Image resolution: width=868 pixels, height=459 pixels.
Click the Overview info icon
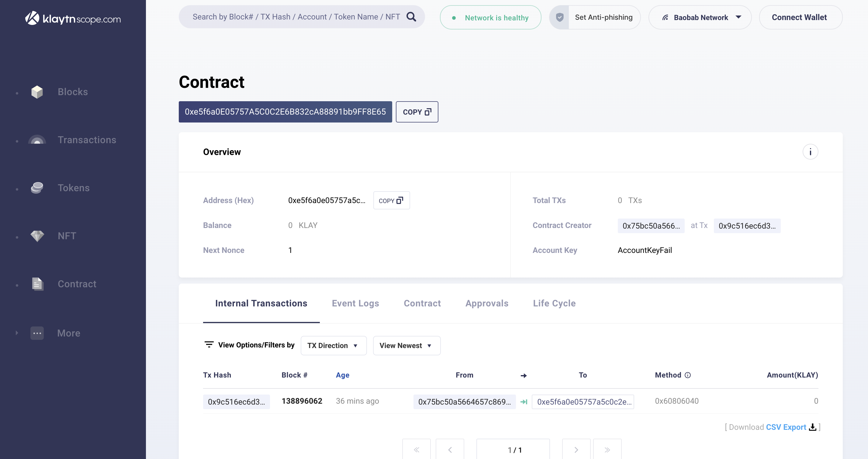pyautogui.click(x=810, y=152)
